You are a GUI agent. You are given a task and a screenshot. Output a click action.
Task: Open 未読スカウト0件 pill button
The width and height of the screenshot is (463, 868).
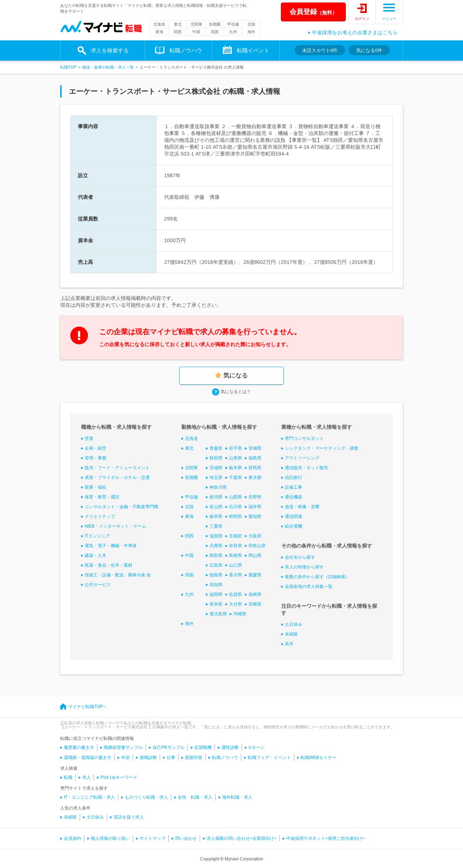(x=320, y=50)
